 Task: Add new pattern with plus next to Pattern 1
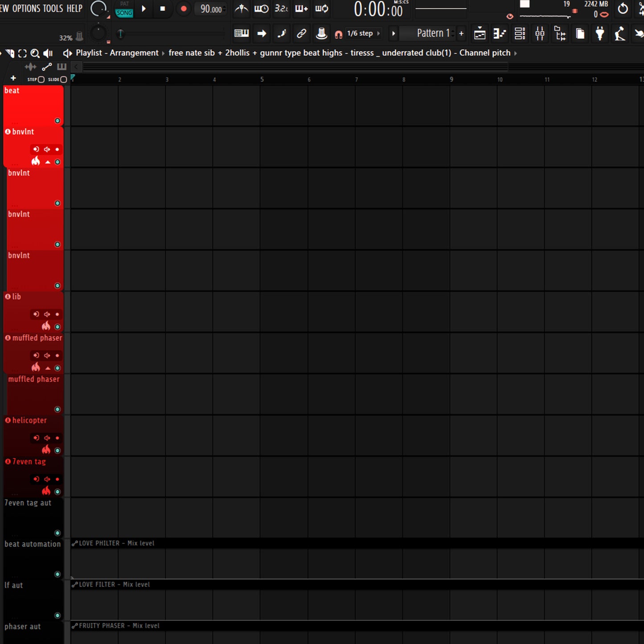point(461,33)
